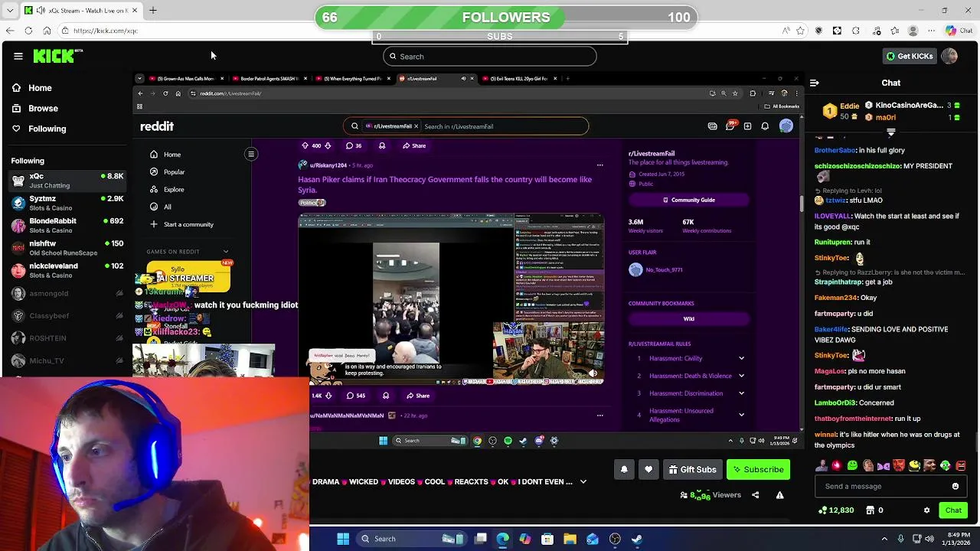Screen dimensions: 980x551
Task: Click username winnal in chat
Action: click(826, 435)
